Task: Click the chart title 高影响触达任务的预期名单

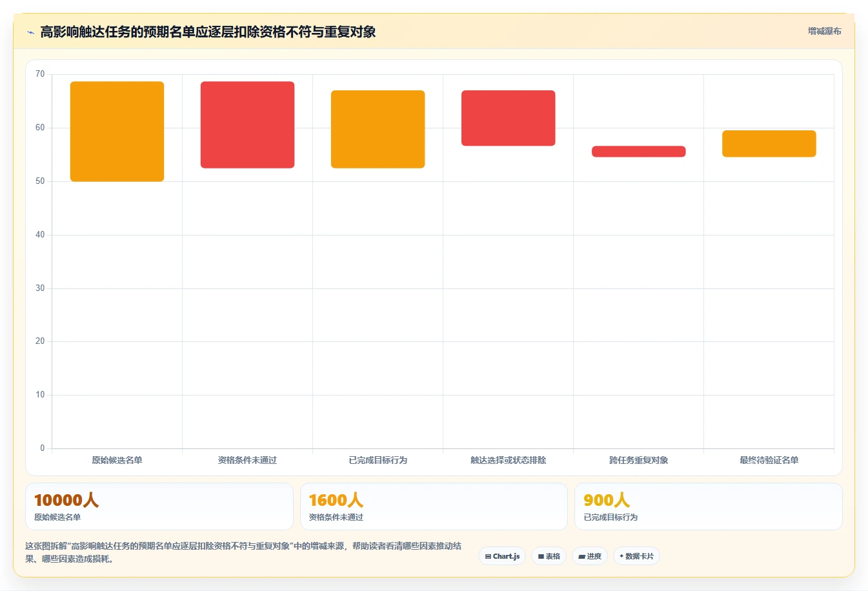Action: coord(208,32)
